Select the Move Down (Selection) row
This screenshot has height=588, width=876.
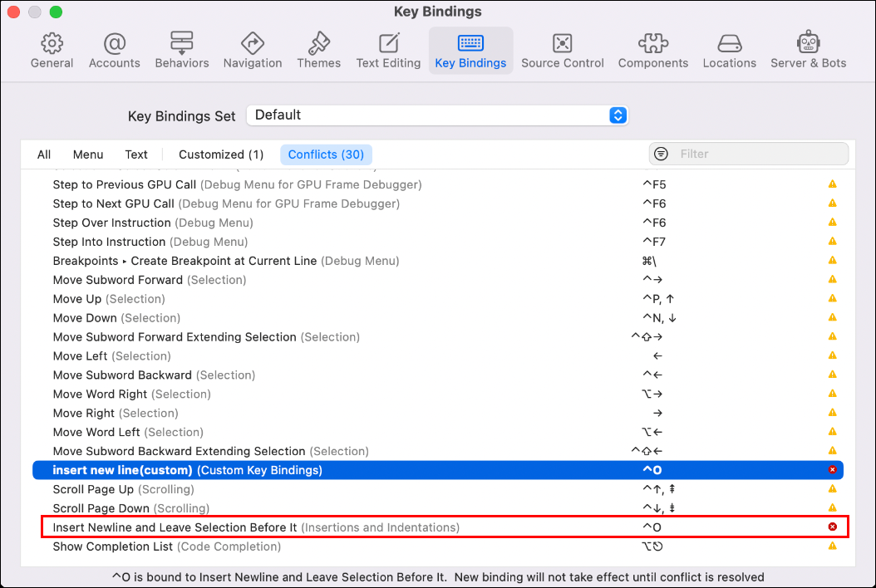coord(438,318)
